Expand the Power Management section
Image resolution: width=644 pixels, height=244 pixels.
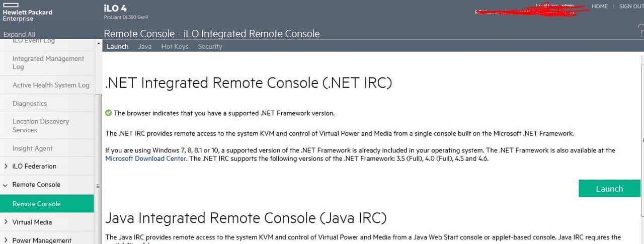[x=6, y=240]
